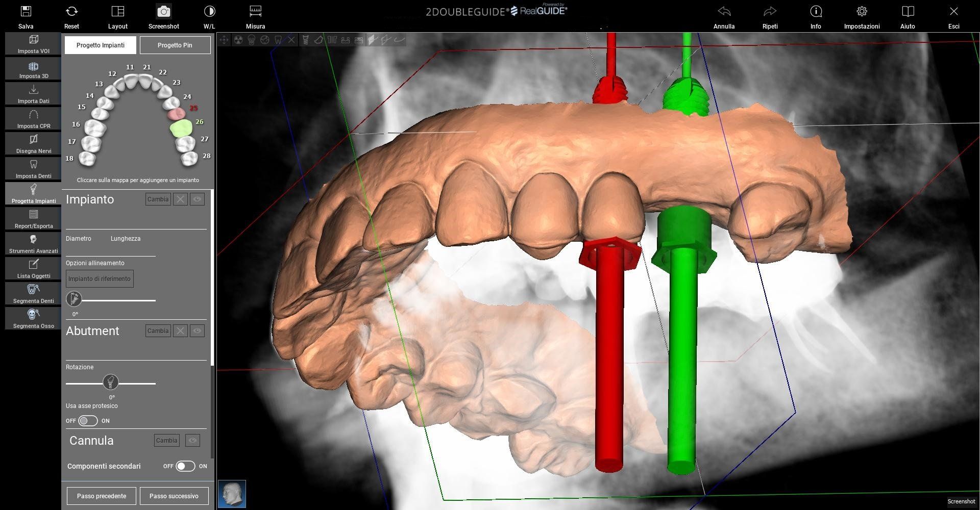Select the Misura measurement tool
The width and height of the screenshot is (980, 510).
point(255,12)
